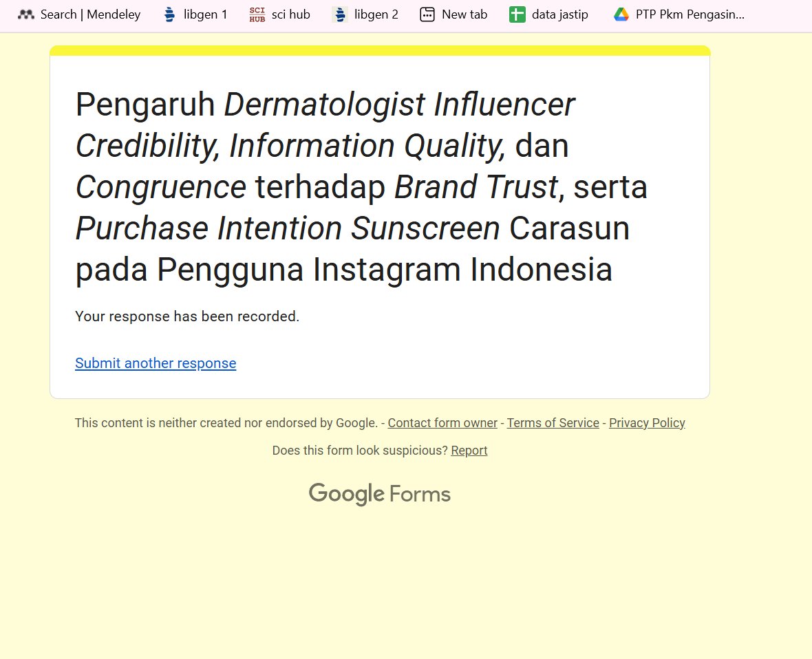
Task: Click the New tab bookmark icon
Action: tap(427, 14)
